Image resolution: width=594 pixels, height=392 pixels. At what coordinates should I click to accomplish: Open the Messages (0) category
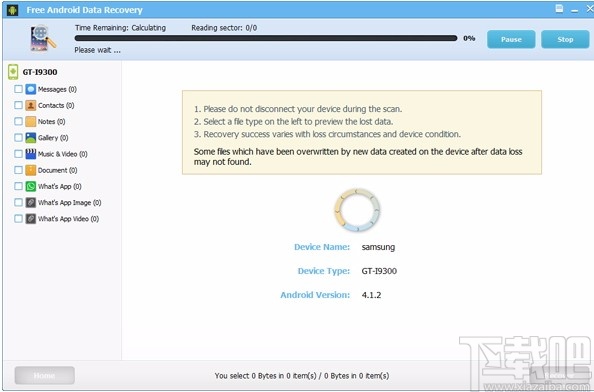57,89
